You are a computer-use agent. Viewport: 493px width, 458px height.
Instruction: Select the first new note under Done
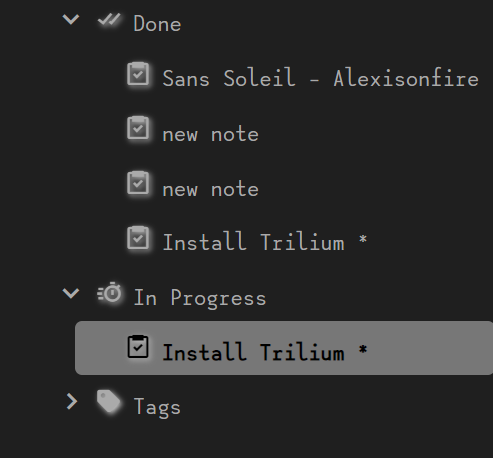(x=210, y=134)
